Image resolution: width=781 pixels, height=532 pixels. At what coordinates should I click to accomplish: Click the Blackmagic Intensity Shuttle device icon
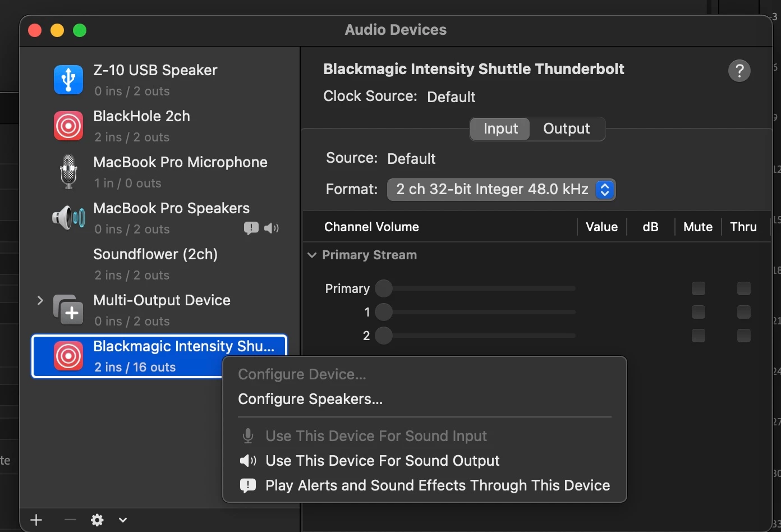tap(68, 356)
